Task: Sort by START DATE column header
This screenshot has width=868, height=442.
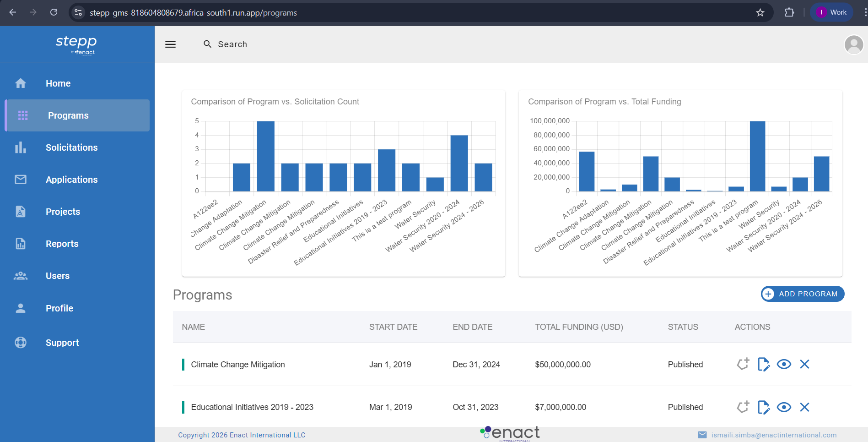Action: click(x=393, y=327)
